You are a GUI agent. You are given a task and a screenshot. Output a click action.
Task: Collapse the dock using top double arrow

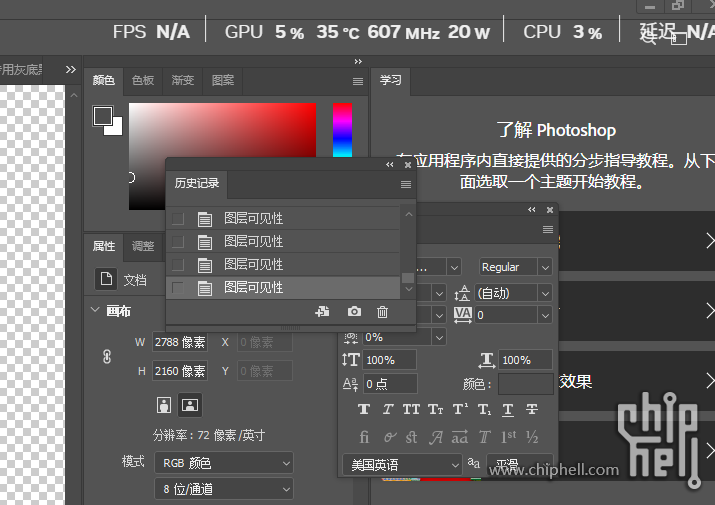point(358,61)
